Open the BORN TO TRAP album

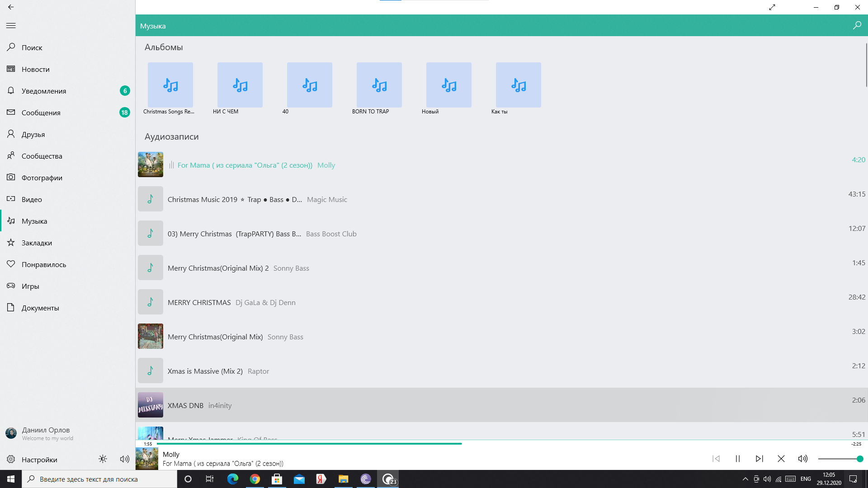(x=379, y=85)
